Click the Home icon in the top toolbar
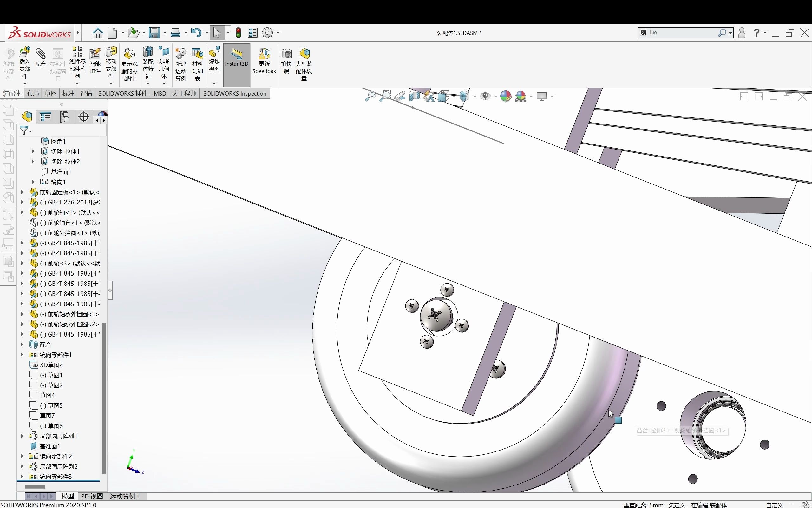The width and height of the screenshot is (812, 508). [x=98, y=33]
